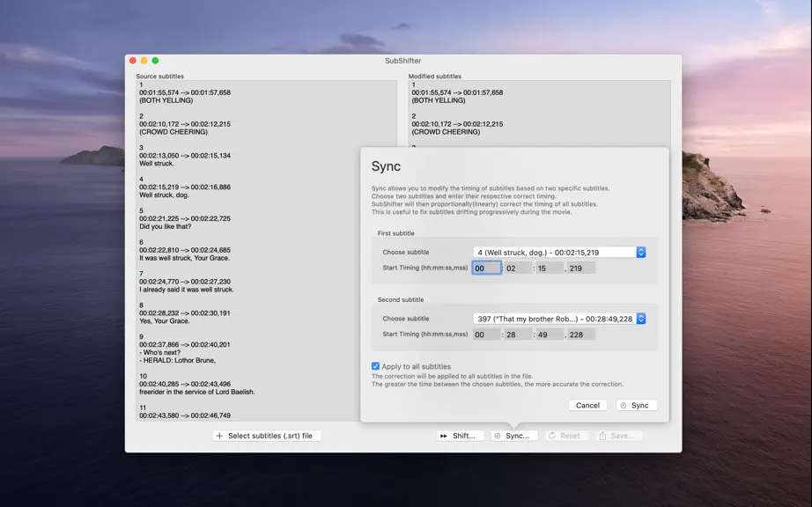Click the second subtitle milliseconds field 228
Viewport: 812px width, 507px height.
[581, 334]
